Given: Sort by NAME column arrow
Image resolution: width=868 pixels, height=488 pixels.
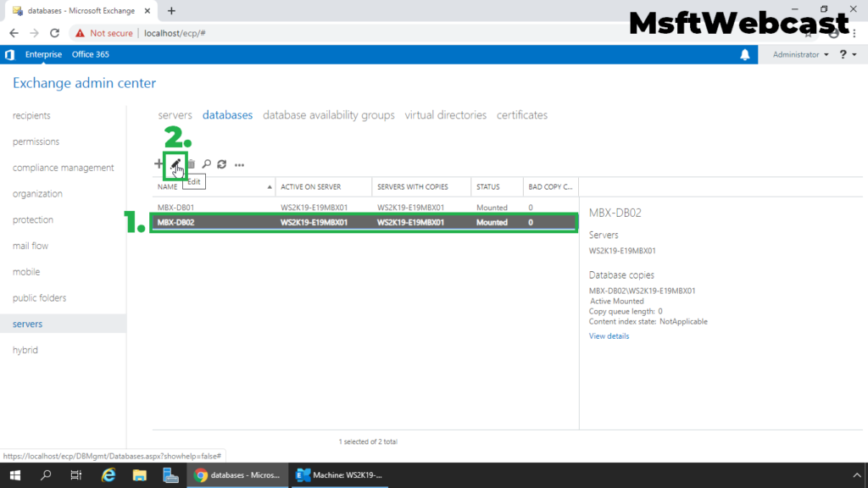Looking at the screenshot, I should (270, 187).
